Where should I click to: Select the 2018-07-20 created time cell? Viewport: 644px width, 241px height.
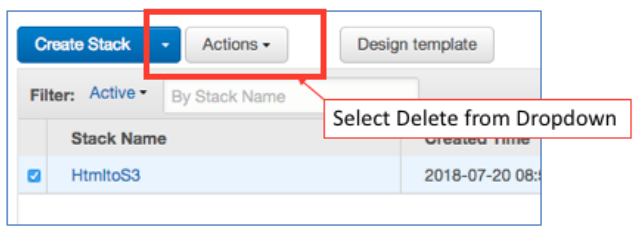coord(482,176)
